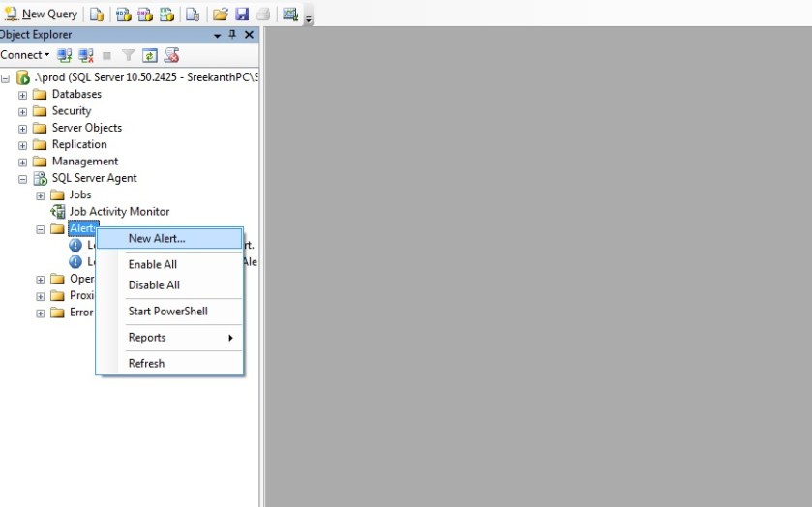The width and height of the screenshot is (812, 507).
Task: Choose Disable All in context menu
Action: coord(154,285)
